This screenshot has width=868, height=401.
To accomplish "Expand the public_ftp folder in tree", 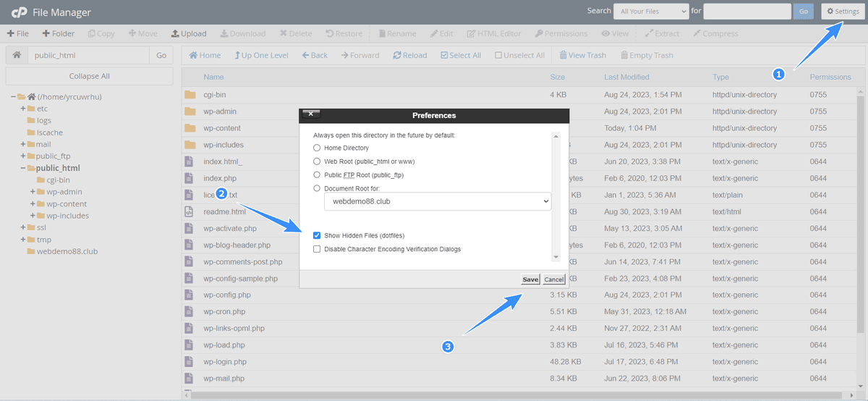I will pos(23,156).
